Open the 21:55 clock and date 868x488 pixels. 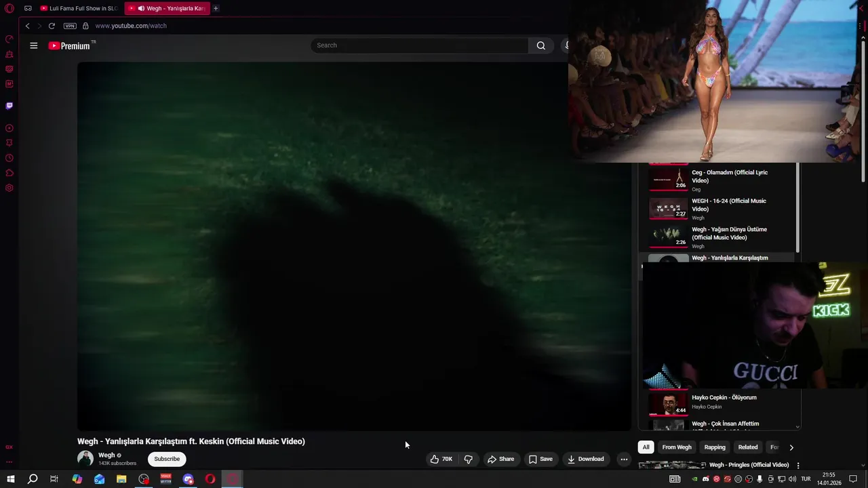[829, 479]
